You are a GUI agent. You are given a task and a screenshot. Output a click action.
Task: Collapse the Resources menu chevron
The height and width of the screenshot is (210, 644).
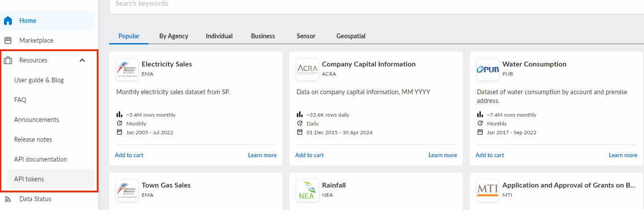[82, 60]
